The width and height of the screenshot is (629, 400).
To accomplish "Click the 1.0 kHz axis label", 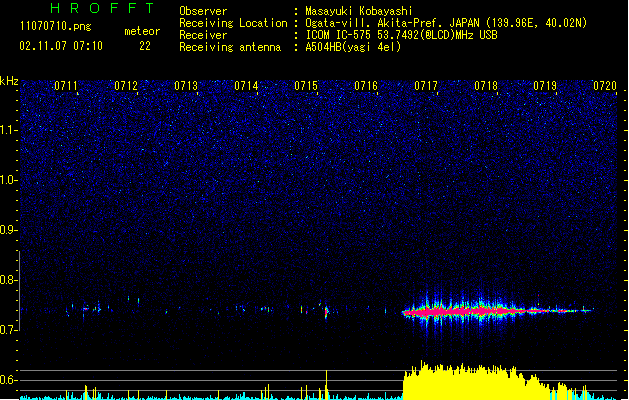I will 9,180.
